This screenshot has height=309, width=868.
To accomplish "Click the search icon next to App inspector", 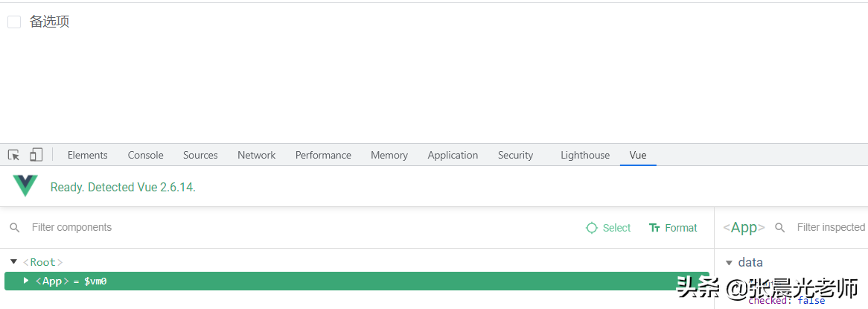I will coord(780,228).
